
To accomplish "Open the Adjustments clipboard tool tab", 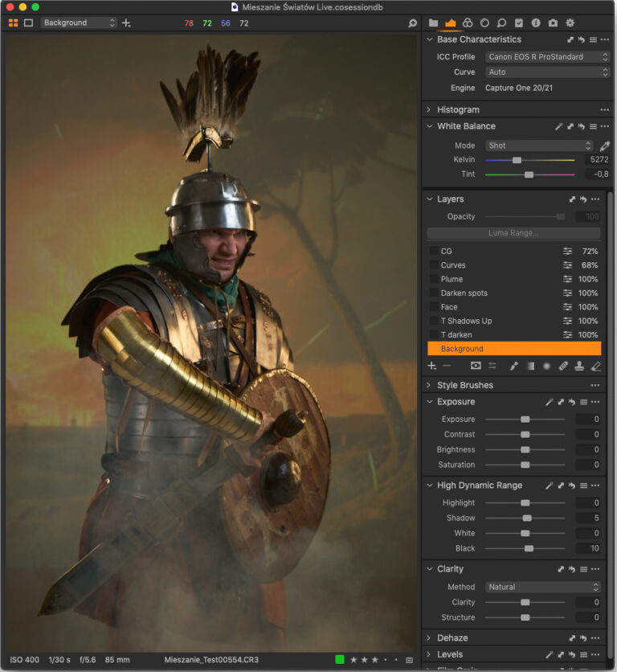I will point(518,23).
